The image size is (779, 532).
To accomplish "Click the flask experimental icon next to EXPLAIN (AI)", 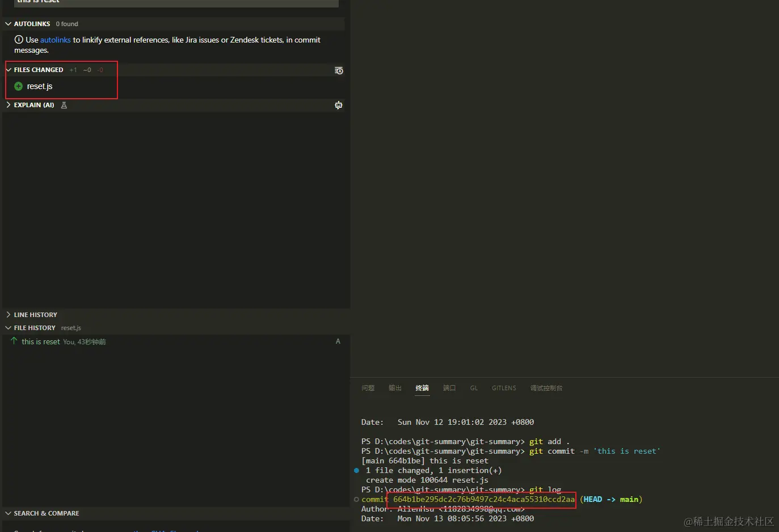I will coord(64,105).
